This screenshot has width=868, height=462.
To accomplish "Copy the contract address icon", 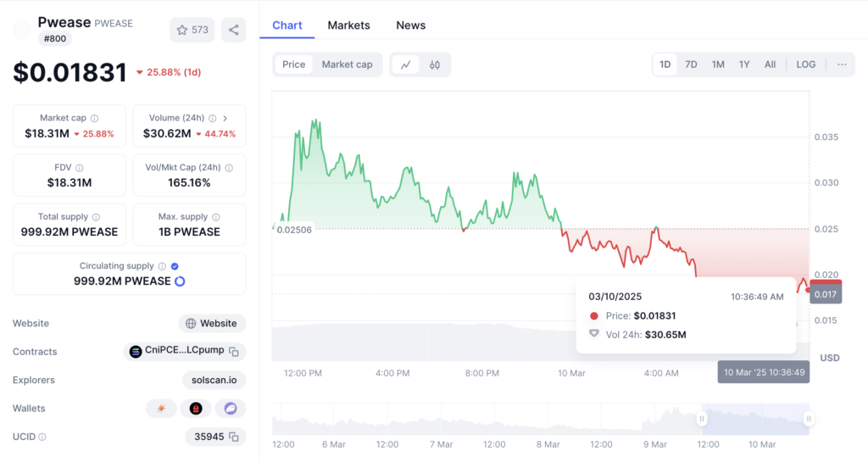I will [x=234, y=352].
